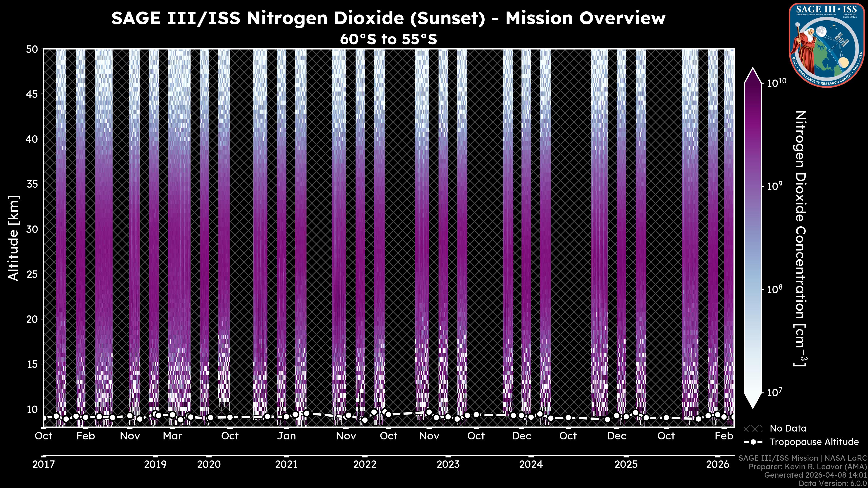Click the No Data hatch legend icon

(753, 429)
